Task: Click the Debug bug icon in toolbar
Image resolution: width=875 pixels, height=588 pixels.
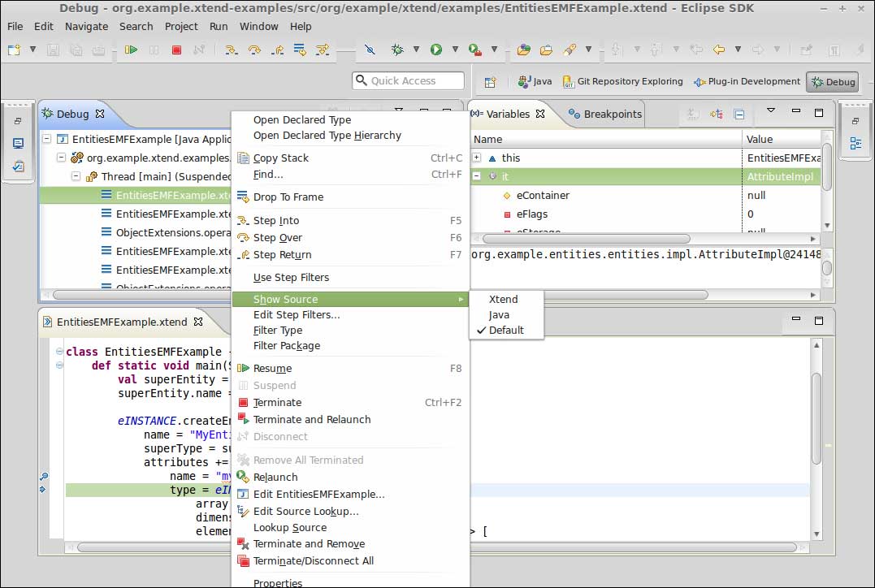Action: [x=397, y=50]
